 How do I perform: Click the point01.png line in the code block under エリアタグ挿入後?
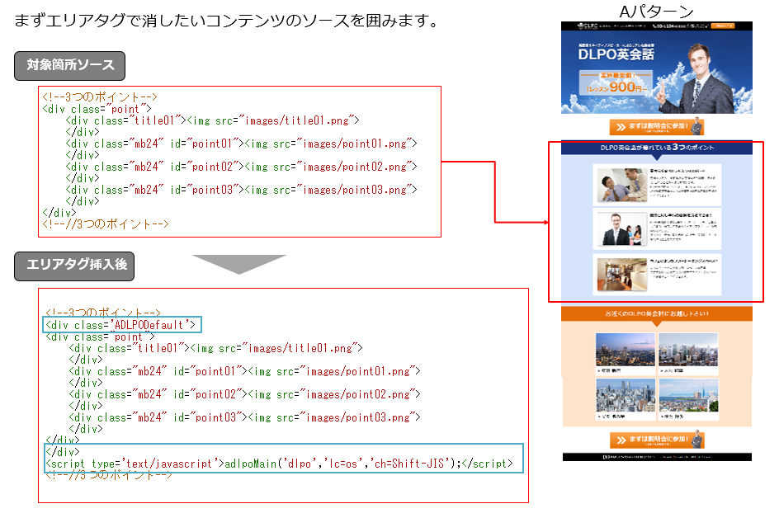tap(245, 371)
